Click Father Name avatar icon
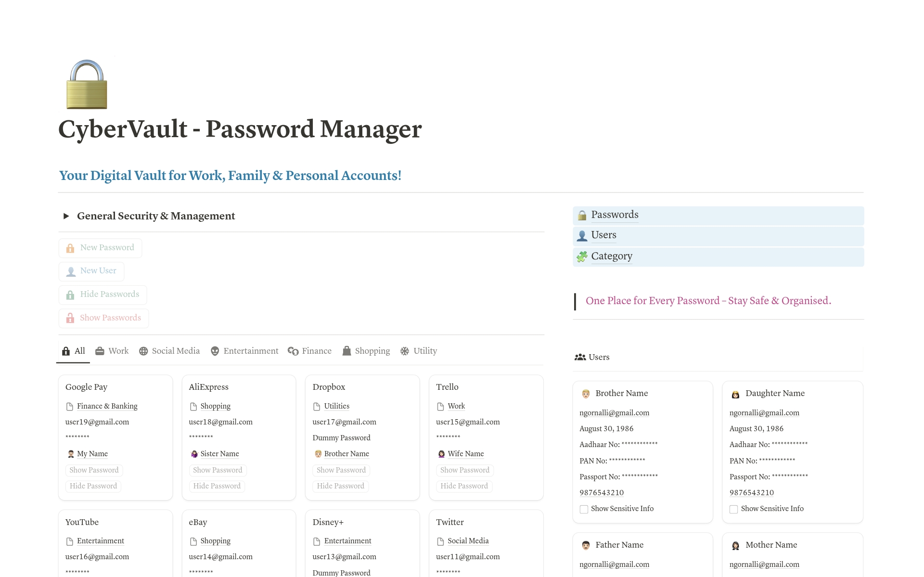924x577 pixels. (586, 545)
